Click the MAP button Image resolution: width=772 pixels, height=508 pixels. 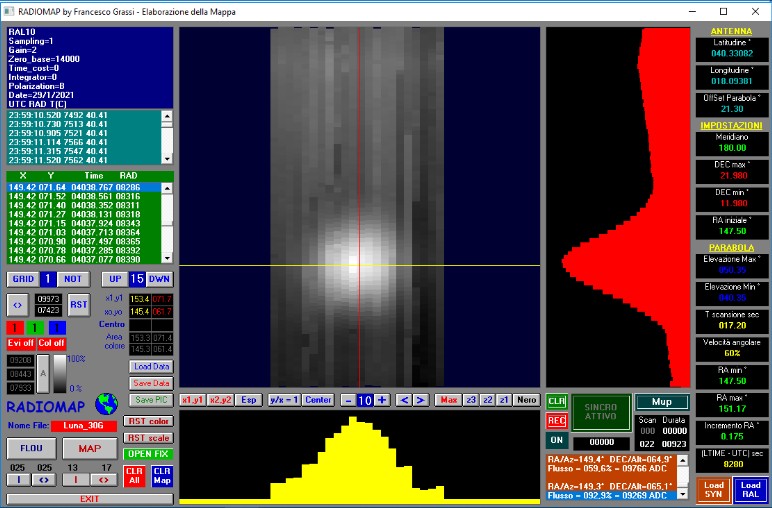coord(90,448)
